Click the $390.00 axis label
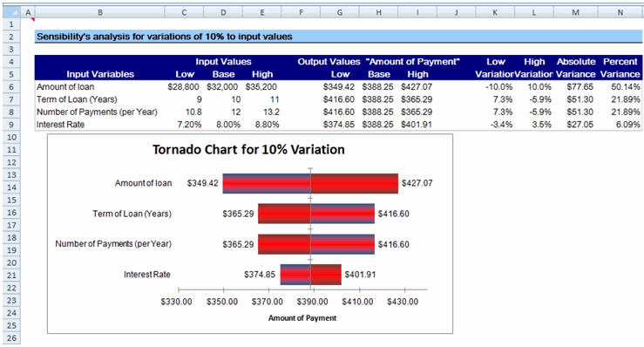 click(x=312, y=302)
